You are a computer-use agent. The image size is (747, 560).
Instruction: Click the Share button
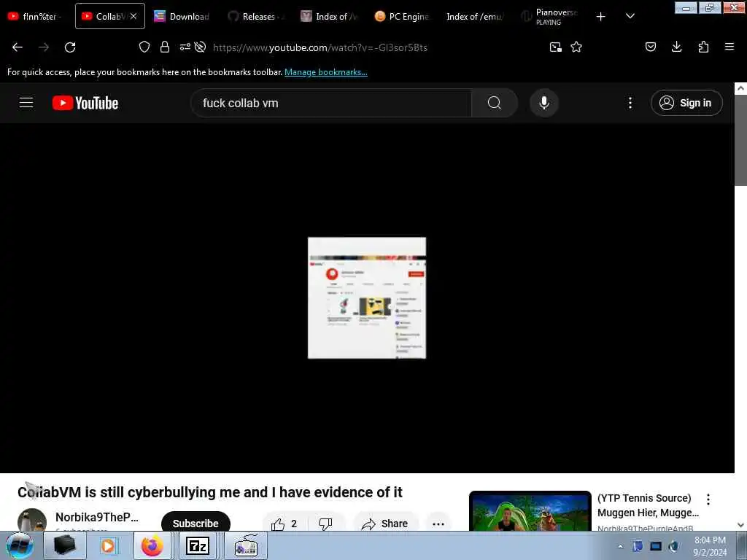tap(385, 524)
